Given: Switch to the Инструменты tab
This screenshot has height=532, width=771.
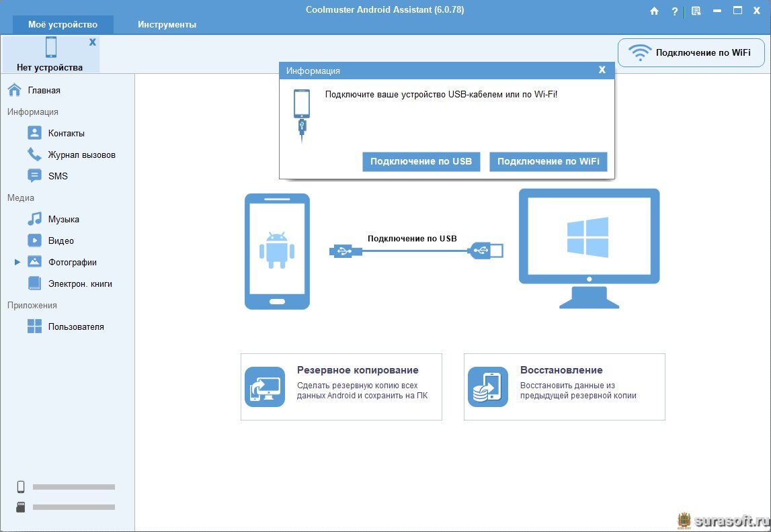Looking at the screenshot, I should 167,25.
